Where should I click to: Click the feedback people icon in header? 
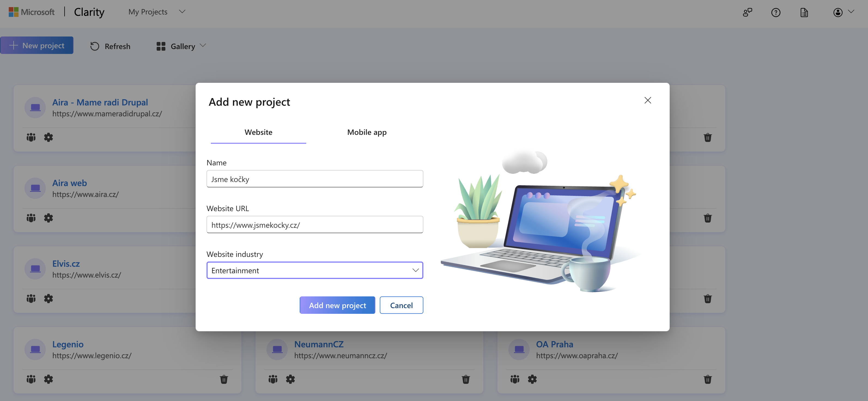[x=747, y=13]
